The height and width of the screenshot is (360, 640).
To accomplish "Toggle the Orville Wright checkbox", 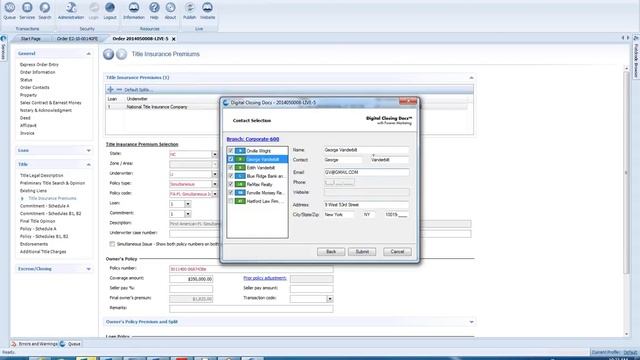I will (231, 151).
